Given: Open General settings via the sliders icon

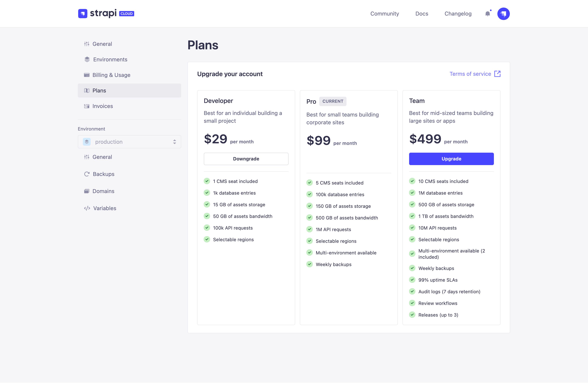Looking at the screenshot, I should click(x=87, y=44).
